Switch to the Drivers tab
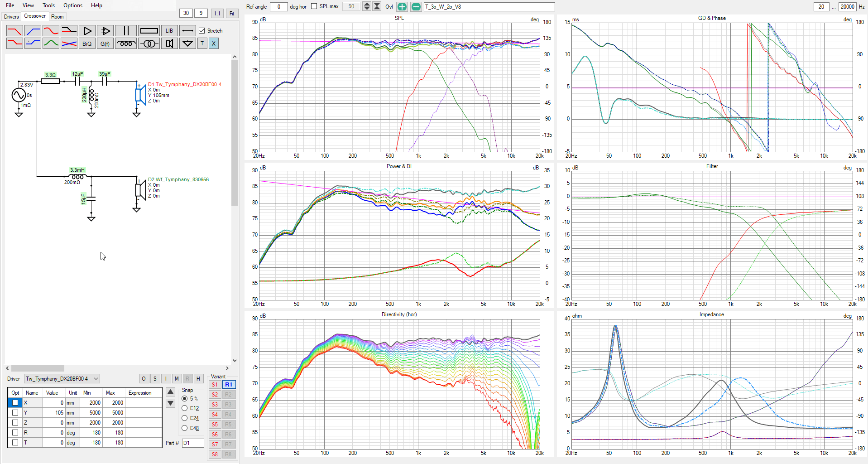The image size is (868, 464). (11, 17)
